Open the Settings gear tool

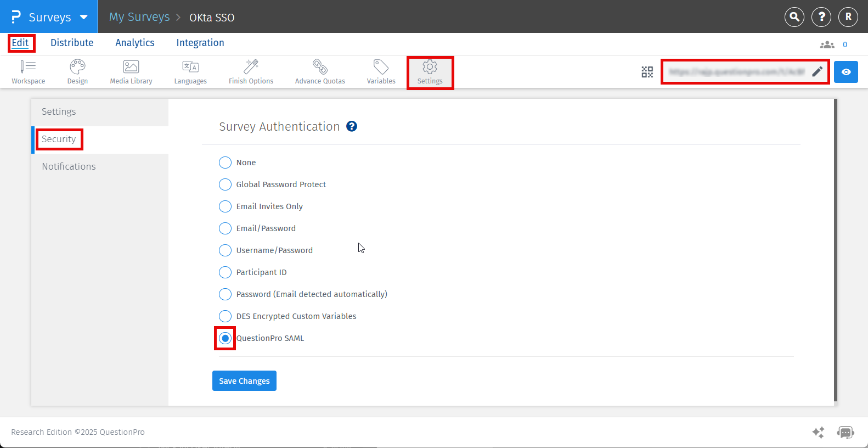430,72
